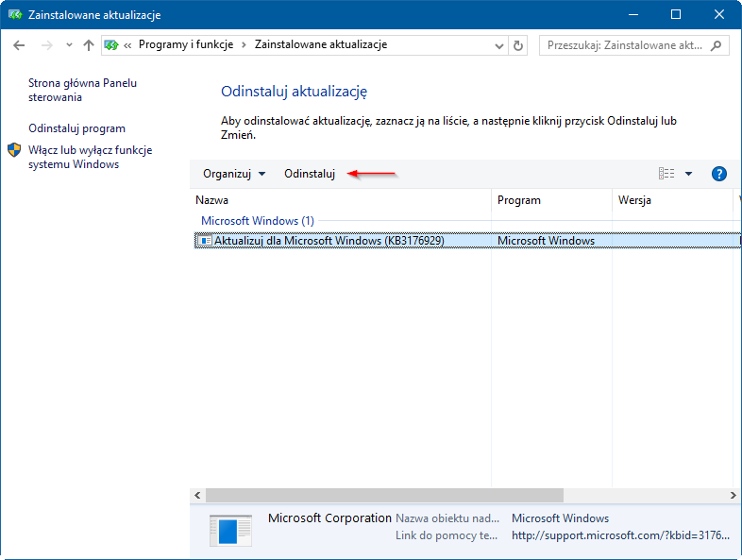Image resolution: width=742 pixels, height=560 pixels.
Task: Go up one level with the up arrow
Action: pos(88,45)
